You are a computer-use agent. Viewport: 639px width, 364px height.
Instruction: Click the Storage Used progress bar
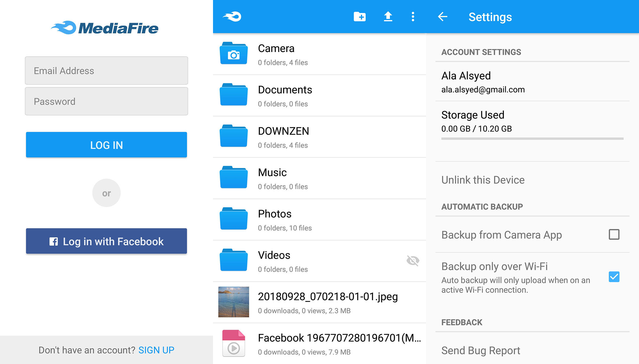(x=532, y=139)
